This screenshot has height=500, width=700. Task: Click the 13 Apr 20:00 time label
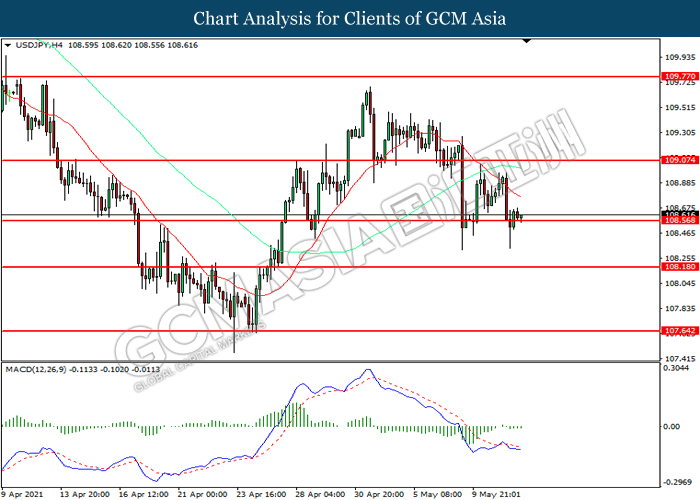[x=85, y=494]
